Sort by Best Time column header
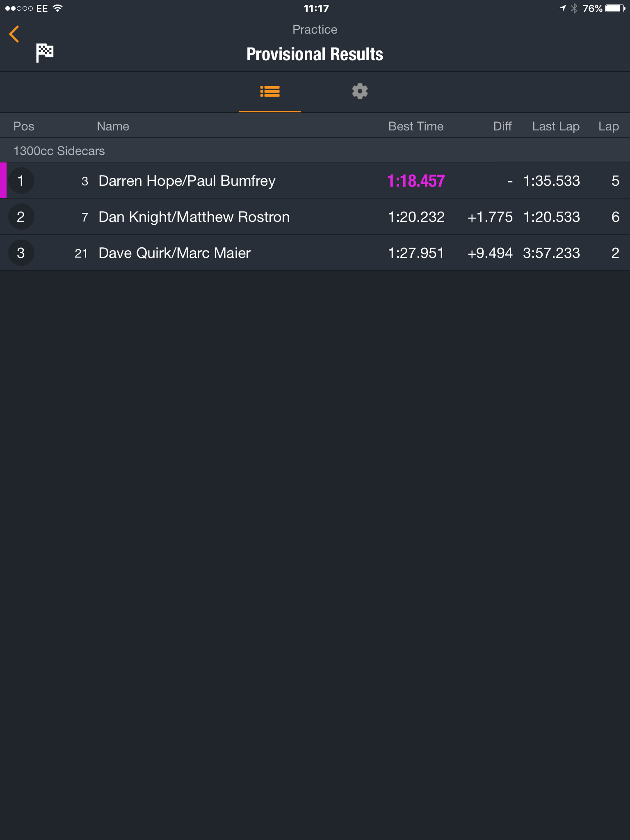This screenshot has height=840, width=630. coord(416,126)
